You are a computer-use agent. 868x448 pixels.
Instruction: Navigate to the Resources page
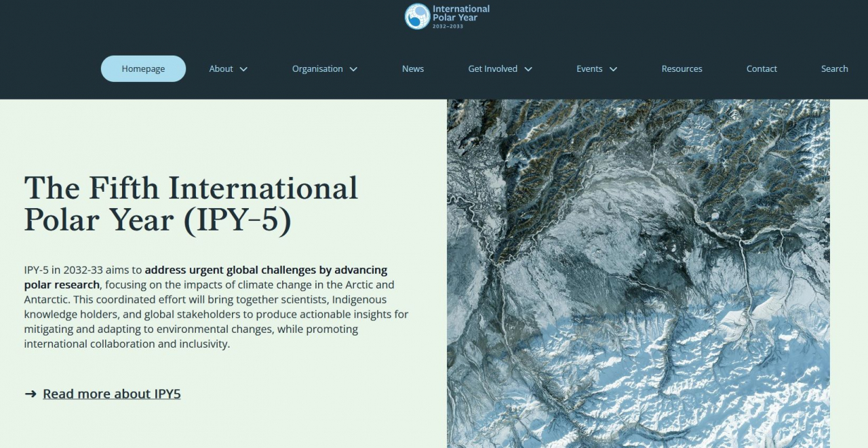point(682,68)
